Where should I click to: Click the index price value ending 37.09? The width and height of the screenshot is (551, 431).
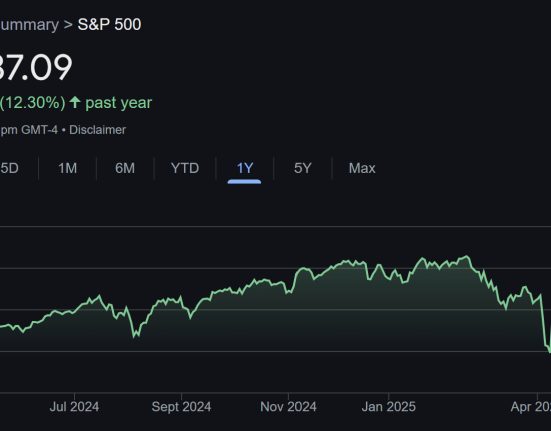pos(36,67)
